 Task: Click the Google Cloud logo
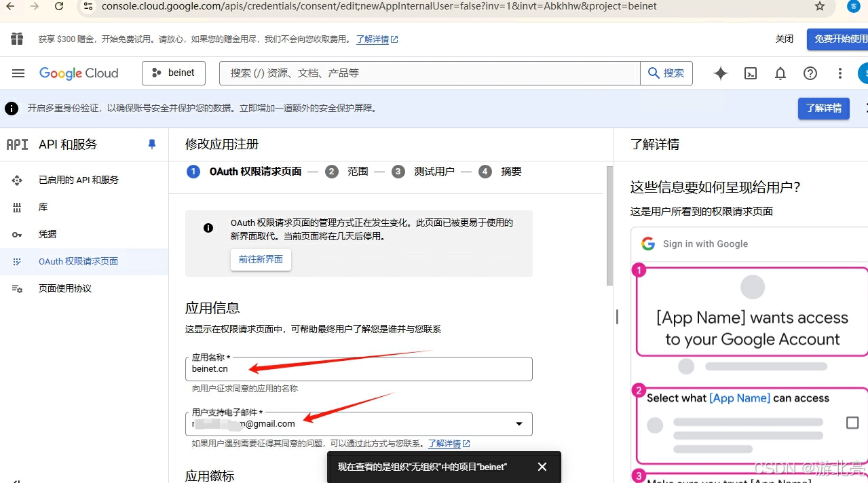point(79,73)
